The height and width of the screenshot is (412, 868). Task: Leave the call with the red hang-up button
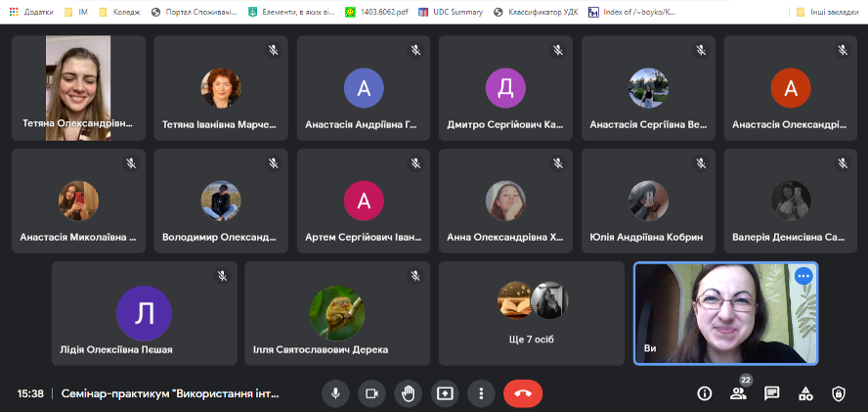(x=523, y=393)
